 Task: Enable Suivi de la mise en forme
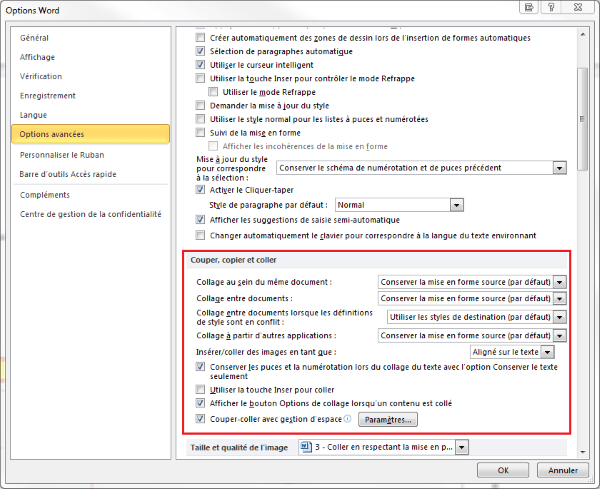tap(200, 132)
